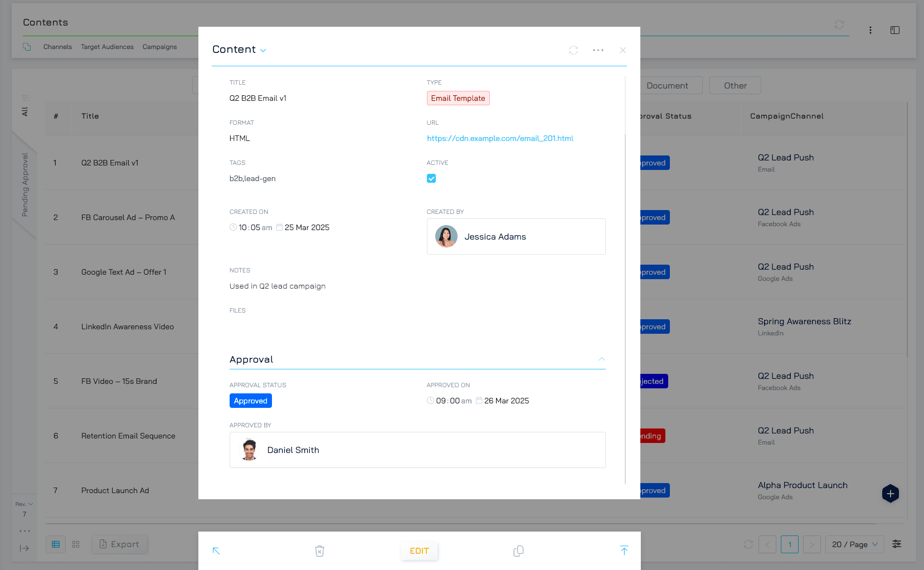The width and height of the screenshot is (924, 570).
Task: Open the filter settings sliders icon
Action: point(897,544)
